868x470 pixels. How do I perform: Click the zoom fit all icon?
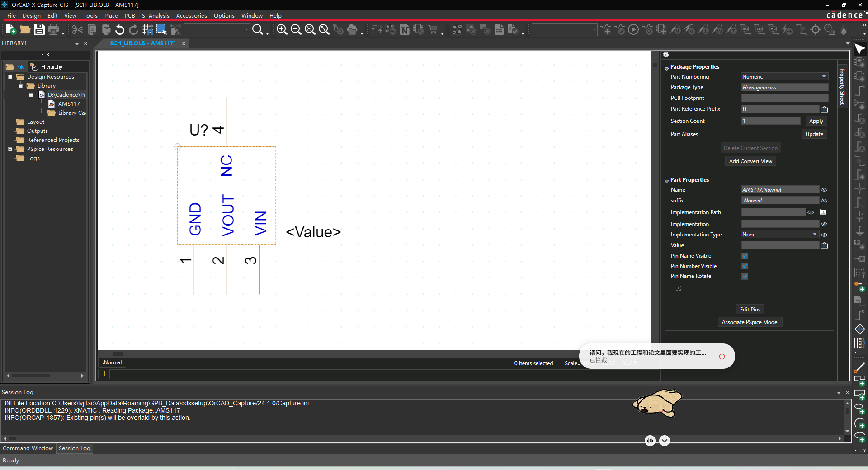click(x=324, y=30)
